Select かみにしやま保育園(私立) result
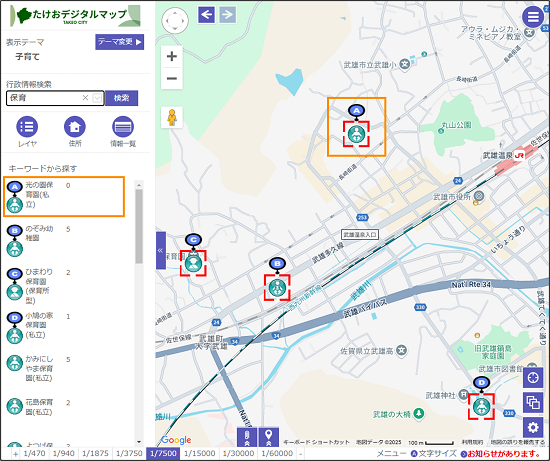The width and height of the screenshot is (550, 461). [39, 368]
